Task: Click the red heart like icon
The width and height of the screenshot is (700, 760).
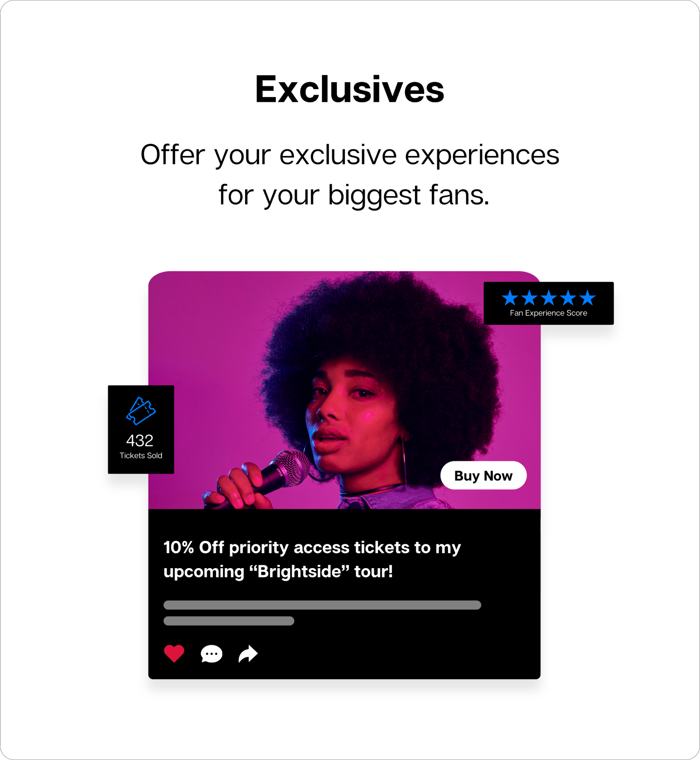Action: [x=174, y=653]
